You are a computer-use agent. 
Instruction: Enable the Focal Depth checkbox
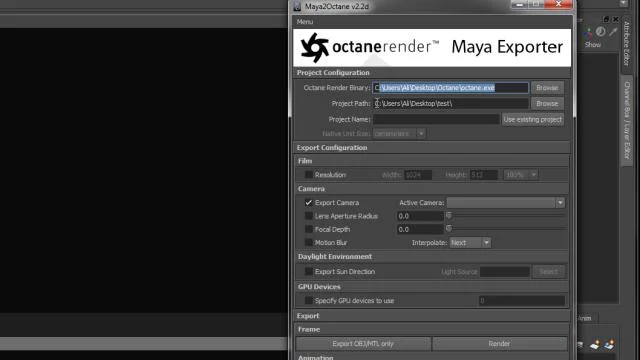[x=309, y=229]
